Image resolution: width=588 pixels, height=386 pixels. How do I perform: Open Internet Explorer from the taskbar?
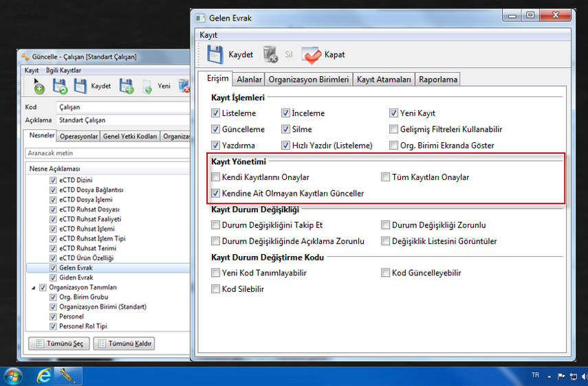[45, 376]
